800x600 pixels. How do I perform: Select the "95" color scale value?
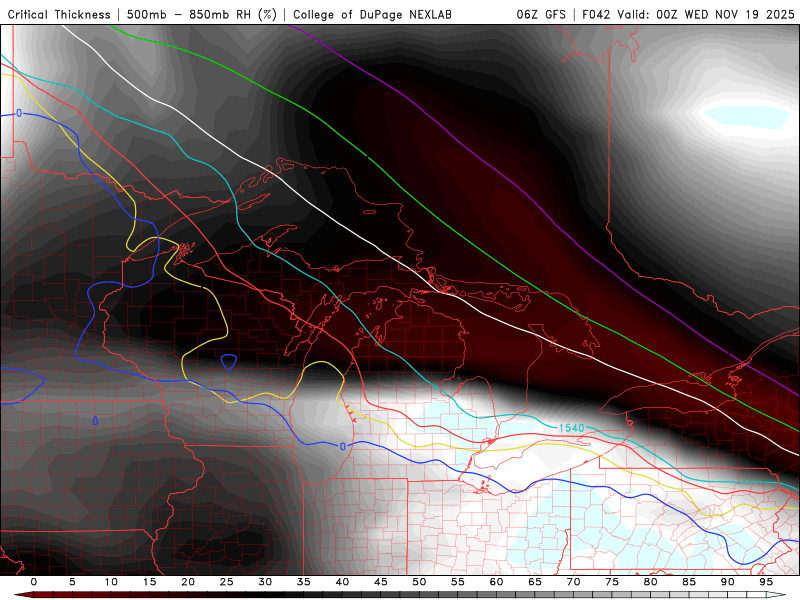pos(766,582)
